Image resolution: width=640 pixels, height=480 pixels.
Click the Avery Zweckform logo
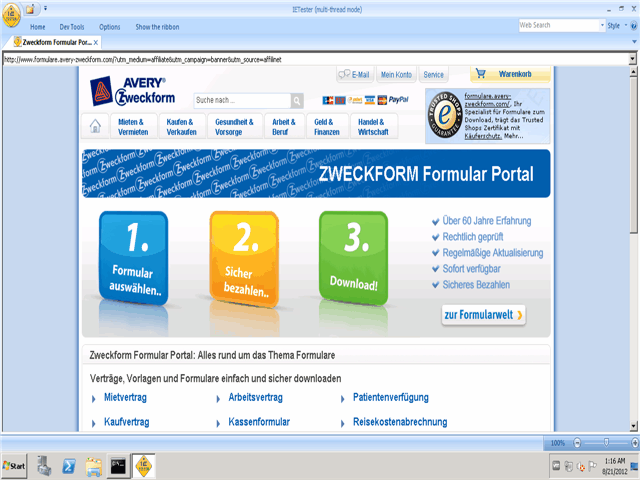coord(132,91)
